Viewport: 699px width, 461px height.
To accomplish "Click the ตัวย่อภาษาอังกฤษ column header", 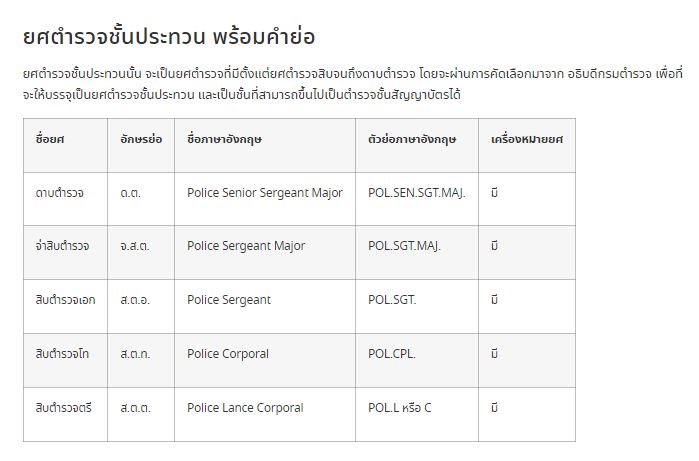I will point(417,145).
